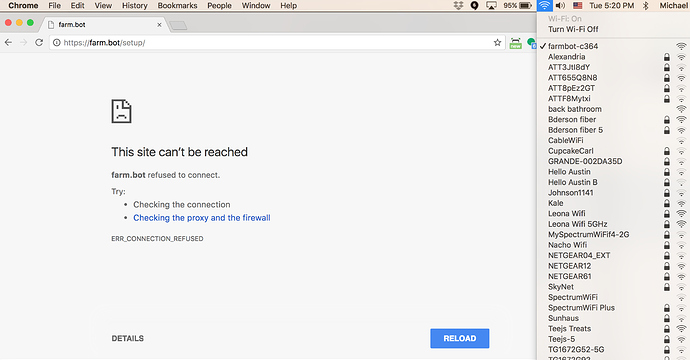Click the sad page error icon
Viewport: 690px width, 360px height.
(x=121, y=111)
